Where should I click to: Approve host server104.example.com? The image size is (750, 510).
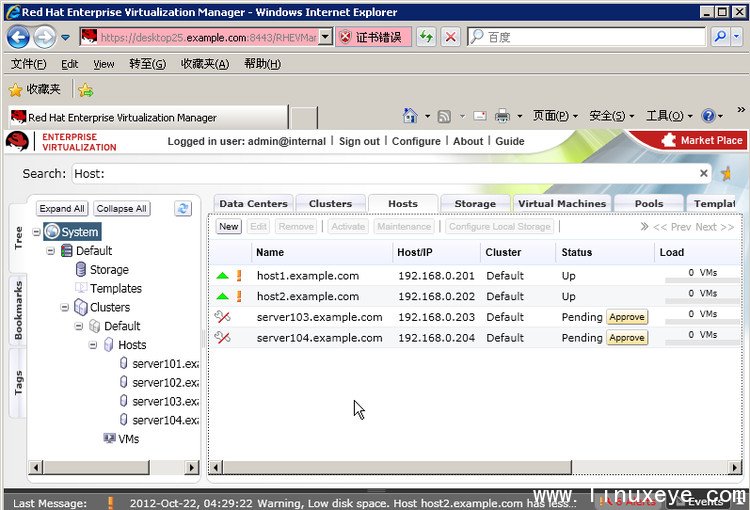pyautogui.click(x=627, y=338)
